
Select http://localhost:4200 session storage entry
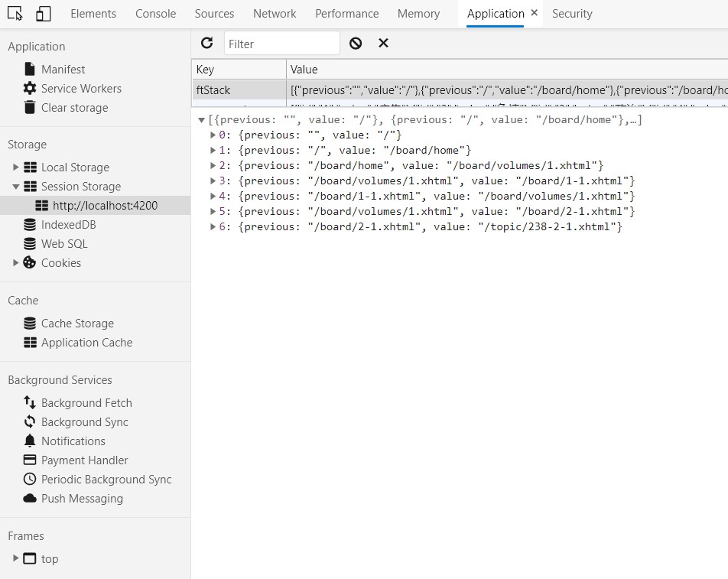[x=105, y=205]
